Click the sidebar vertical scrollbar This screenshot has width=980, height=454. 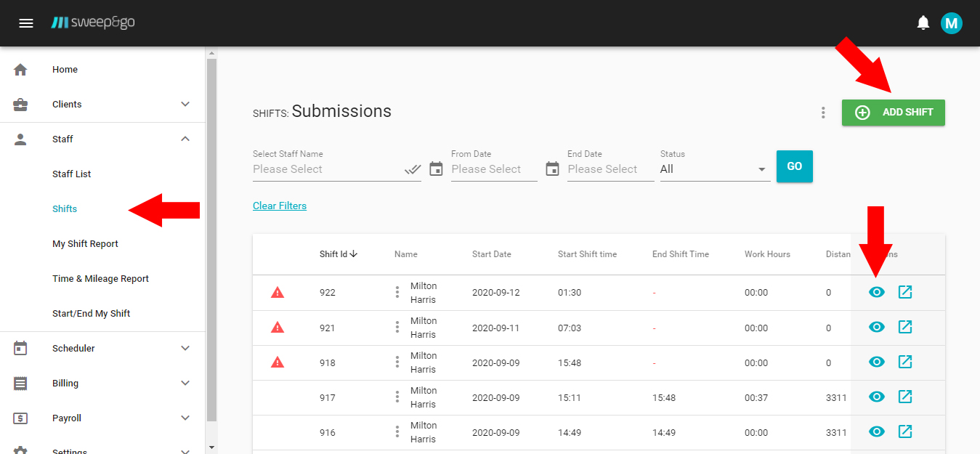point(211,240)
